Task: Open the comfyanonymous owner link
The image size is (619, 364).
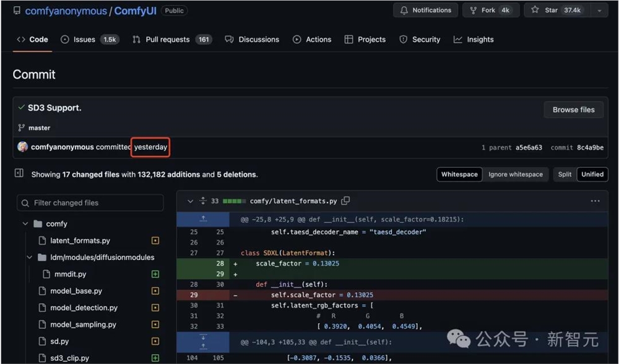Action: pyautogui.click(x=66, y=11)
